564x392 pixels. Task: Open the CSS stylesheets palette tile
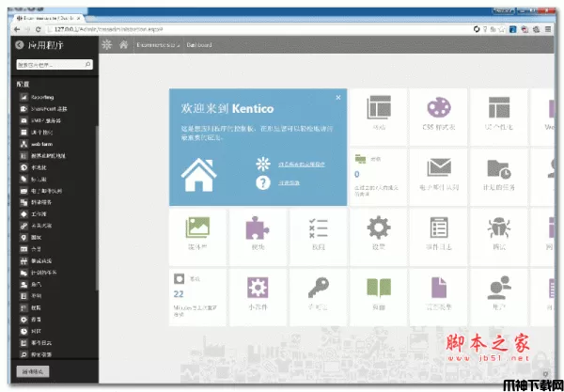pyautogui.click(x=438, y=117)
